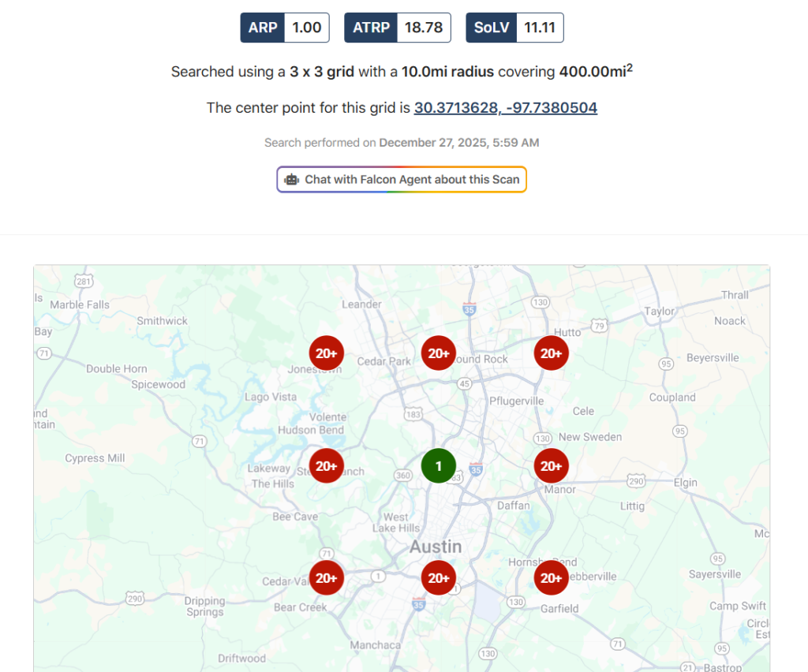Click the ARP score badge
The height and width of the screenshot is (672, 808).
coord(284,28)
